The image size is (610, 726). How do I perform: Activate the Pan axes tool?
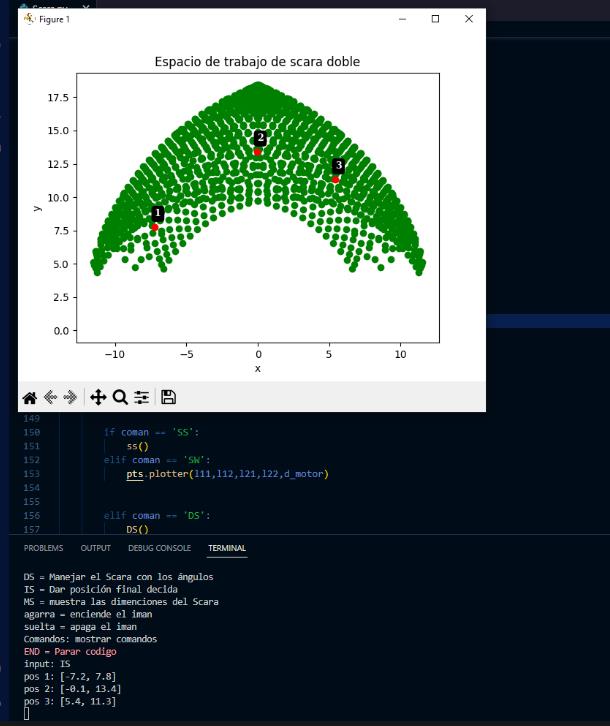pyautogui.click(x=98, y=397)
